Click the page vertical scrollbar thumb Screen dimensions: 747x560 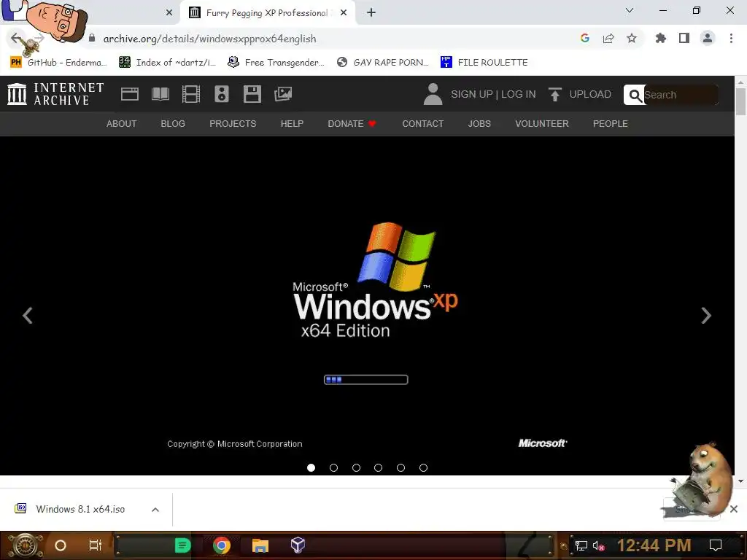click(740, 101)
